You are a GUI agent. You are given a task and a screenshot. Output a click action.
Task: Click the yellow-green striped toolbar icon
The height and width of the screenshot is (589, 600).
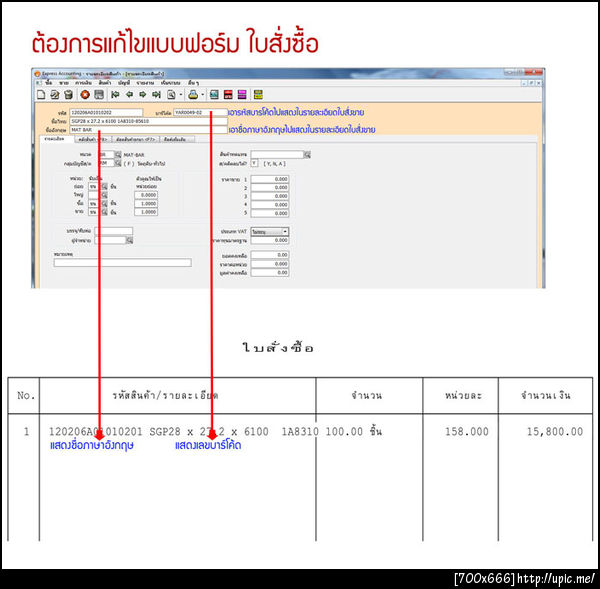click(258, 95)
